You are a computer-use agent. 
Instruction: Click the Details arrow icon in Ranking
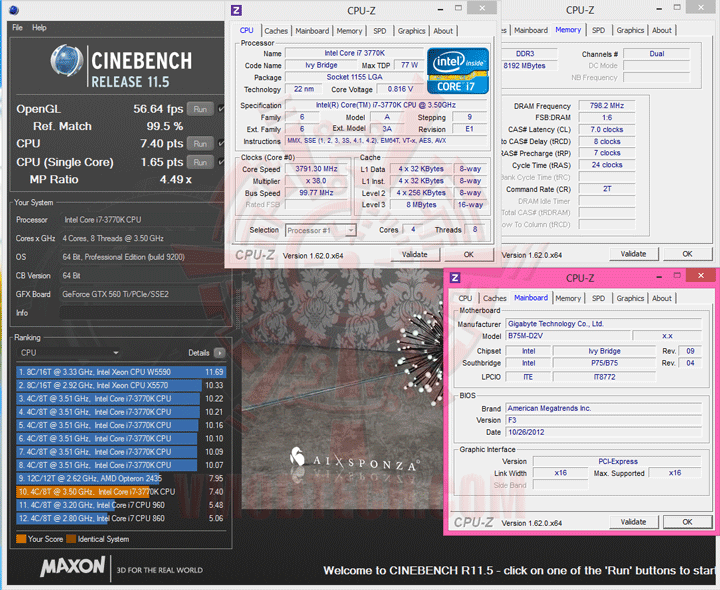pos(219,353)
